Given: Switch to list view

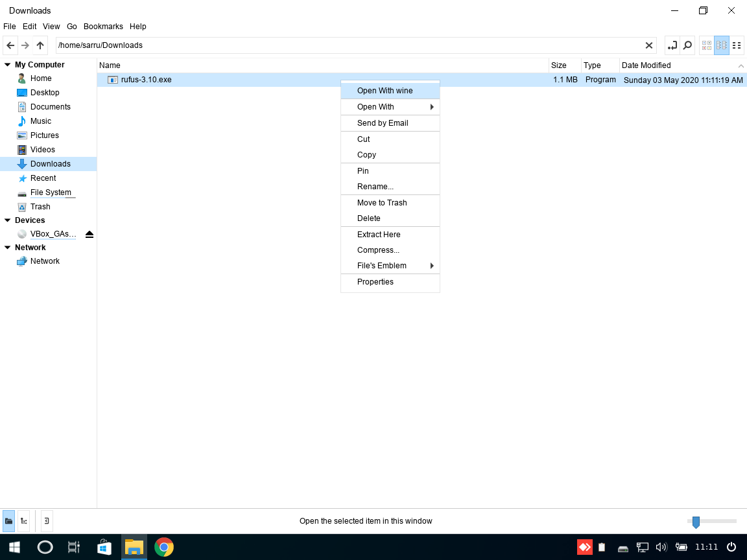Looking at the screenshot, I should click(737, 45).
